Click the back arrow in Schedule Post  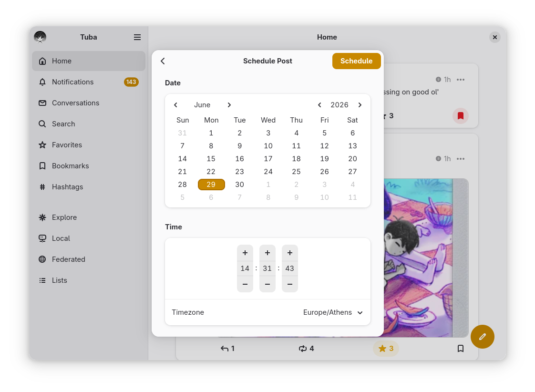click(x=163, y=61)
